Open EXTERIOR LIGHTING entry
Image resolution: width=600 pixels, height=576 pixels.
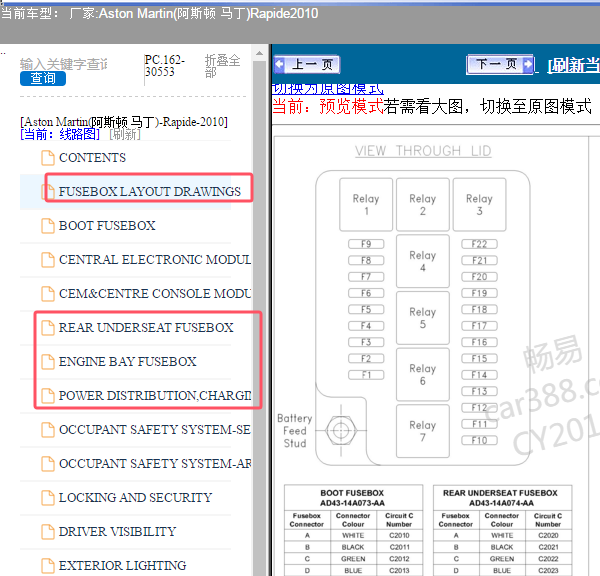pos(122,566)
